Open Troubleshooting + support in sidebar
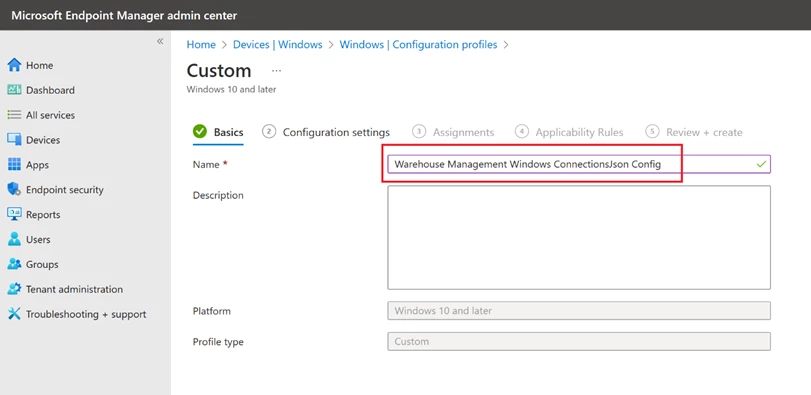Image resolution: width=811 pixels, height=395 pixels. 85,313
